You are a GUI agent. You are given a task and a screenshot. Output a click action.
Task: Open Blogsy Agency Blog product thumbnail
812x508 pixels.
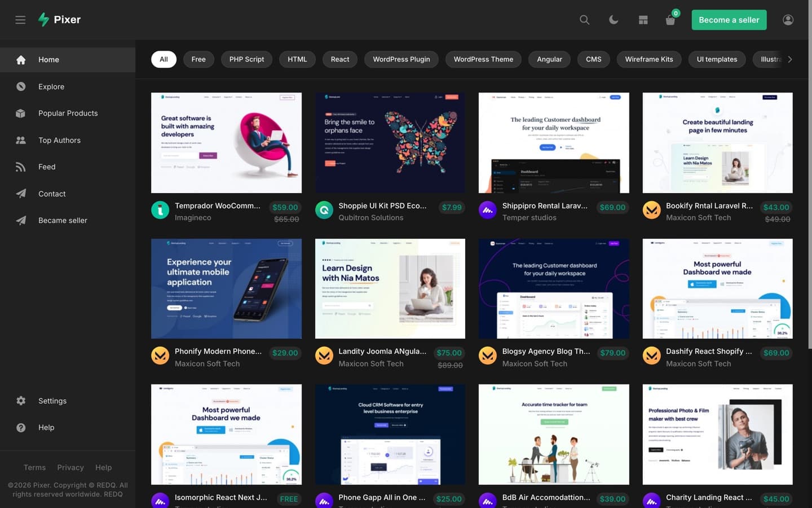coord(554,288)
